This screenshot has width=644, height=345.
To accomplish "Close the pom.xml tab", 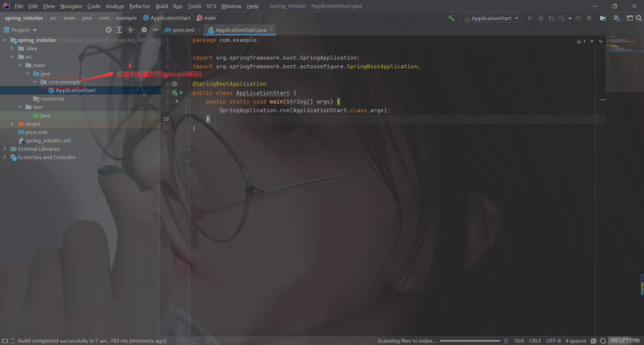I will point(199,30).
